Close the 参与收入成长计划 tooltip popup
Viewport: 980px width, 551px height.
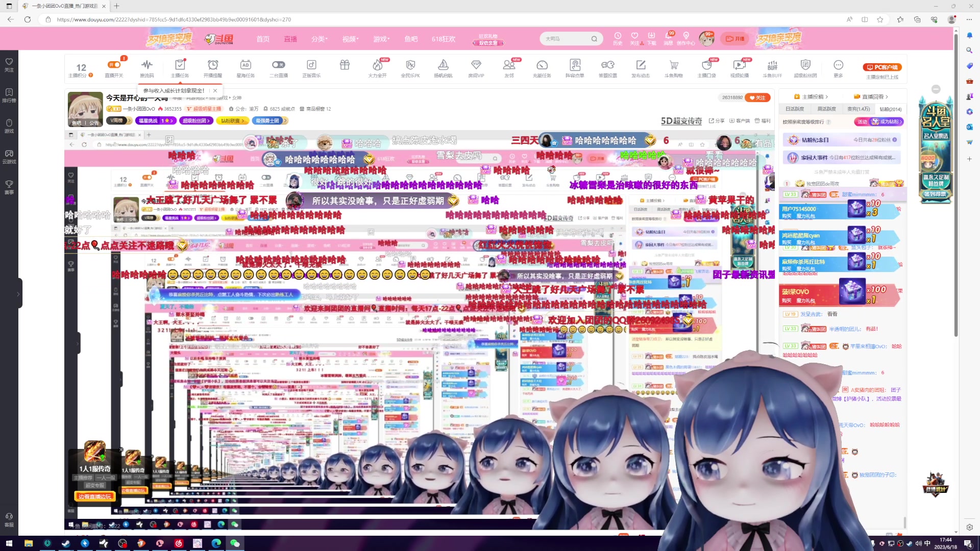[x=215, y=90]
